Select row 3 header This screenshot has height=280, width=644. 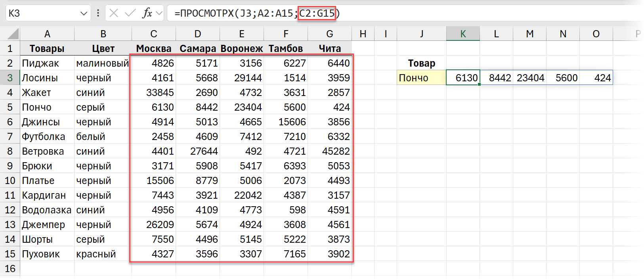10,78
